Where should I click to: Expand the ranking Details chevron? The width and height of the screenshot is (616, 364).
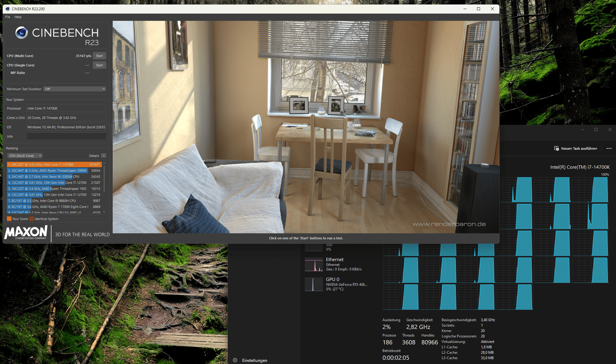point(104,156)
